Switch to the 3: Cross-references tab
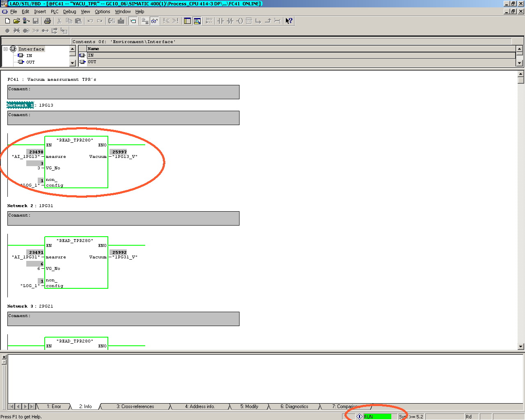This screenshot has height=420, width=525. tap(135, 406)
